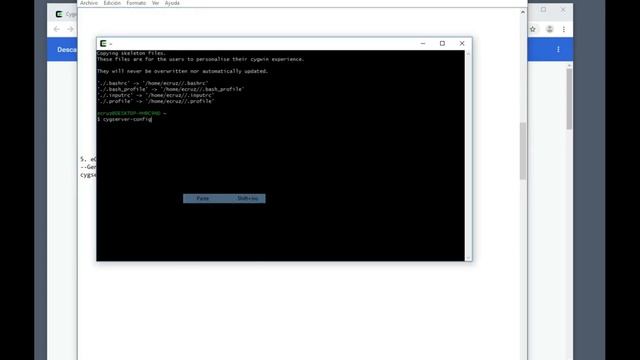Image resolution: width=640 pixels, height=360 pixels.
Task: Open the Archivo menu in Notepad
Action: click(89, 3)
